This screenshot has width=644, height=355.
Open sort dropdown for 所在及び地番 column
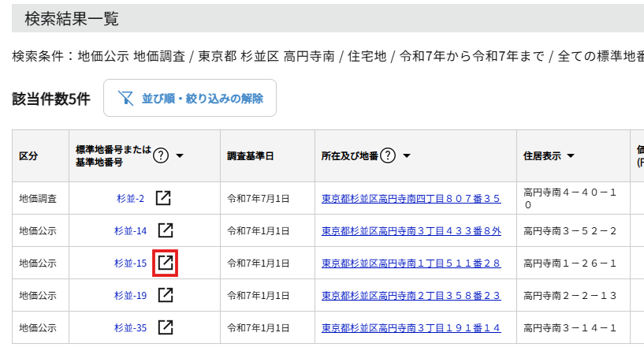[407, 156]
